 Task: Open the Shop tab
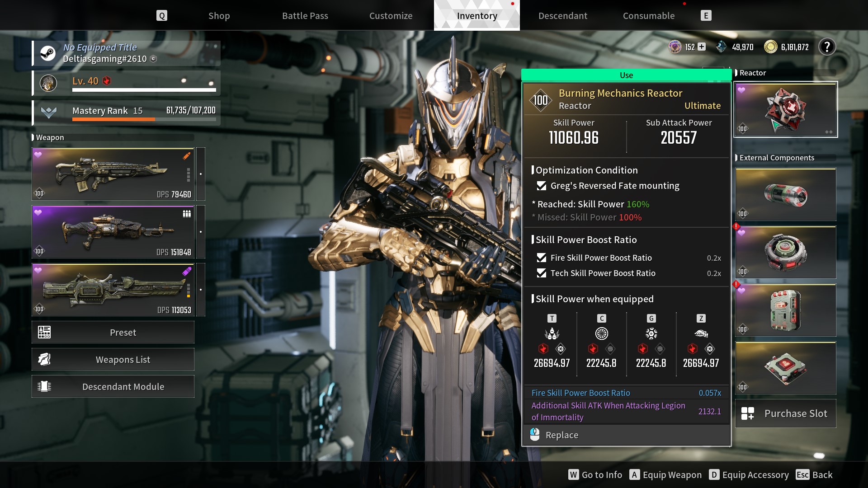pyautogui.click(x=219, y=16)
